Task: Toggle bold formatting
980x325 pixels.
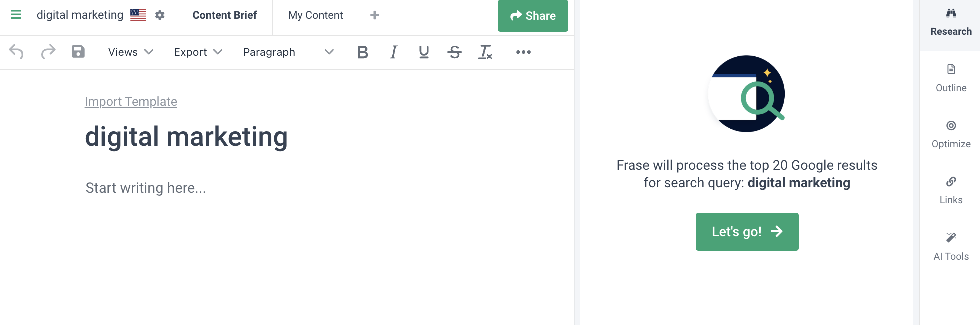Action: [x=363, y=52]
